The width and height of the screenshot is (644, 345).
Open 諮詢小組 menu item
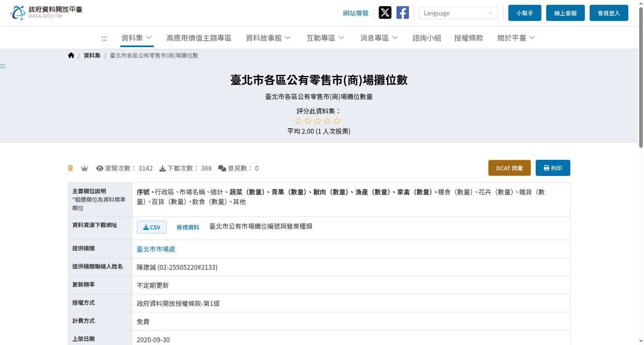click(427, 38)
